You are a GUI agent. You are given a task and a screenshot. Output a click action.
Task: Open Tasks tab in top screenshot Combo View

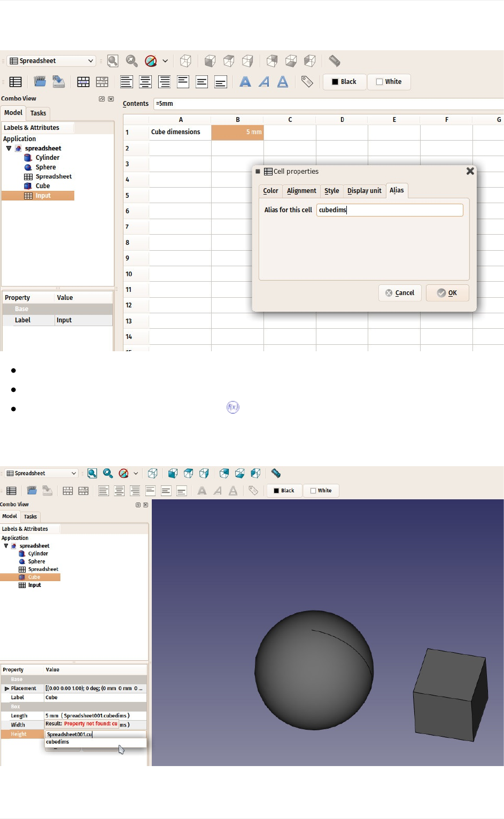point(38,113)
